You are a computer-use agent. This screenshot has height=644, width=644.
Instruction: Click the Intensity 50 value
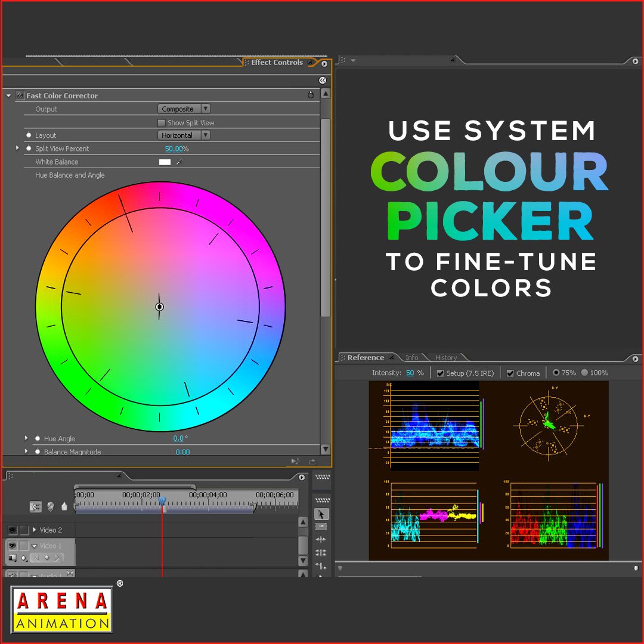pos(410,373)
